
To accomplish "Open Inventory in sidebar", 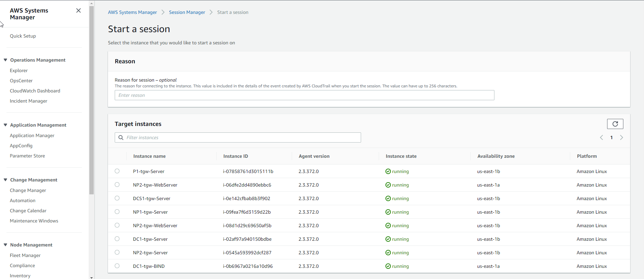I will coord(20,276).
